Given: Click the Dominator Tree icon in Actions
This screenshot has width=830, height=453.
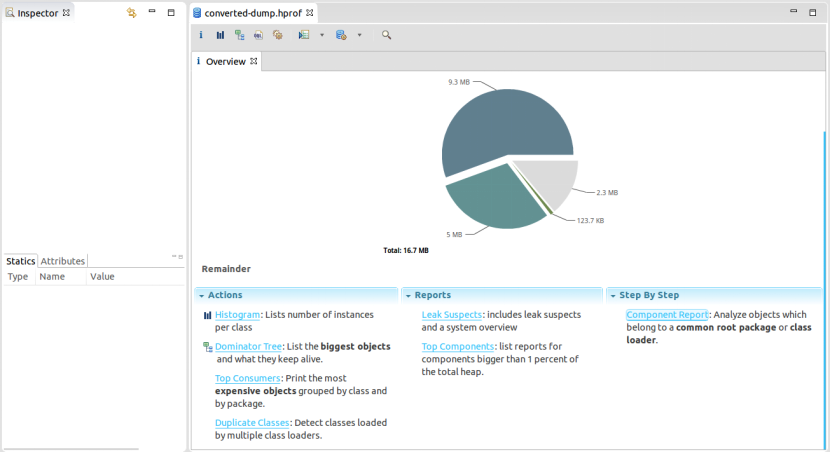Looking at the screenshot, I should pyautogui.click(x=208, y=347).
